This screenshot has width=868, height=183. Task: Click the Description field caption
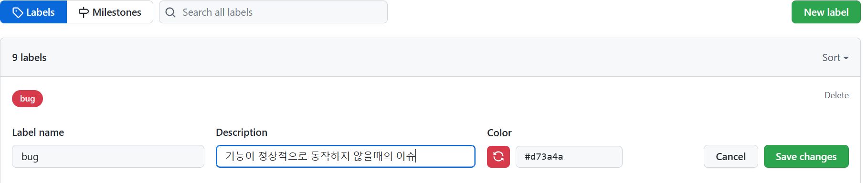(242, 132)
